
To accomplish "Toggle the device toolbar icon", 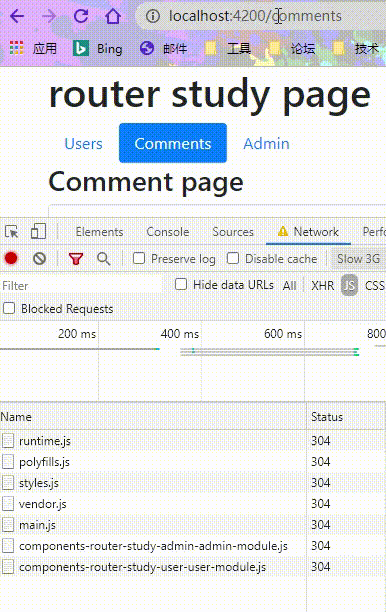I will click(x=38, y=231).
